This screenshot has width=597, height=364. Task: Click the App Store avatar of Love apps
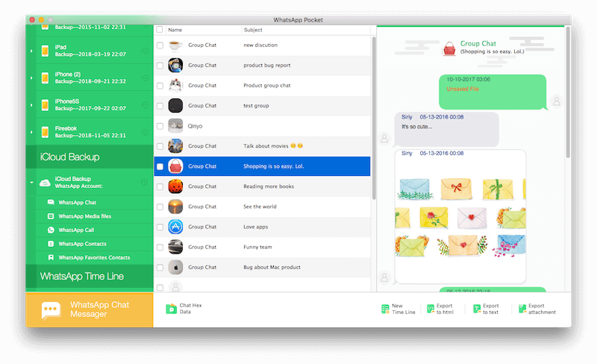[x=175, y=227]
